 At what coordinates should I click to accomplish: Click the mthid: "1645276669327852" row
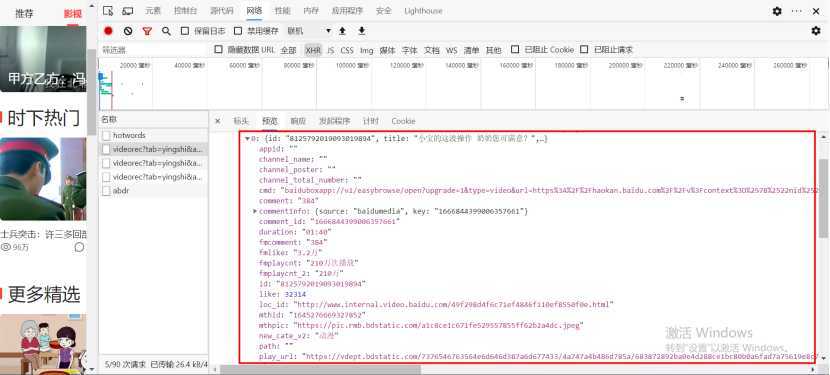click(x=312, y=315)
